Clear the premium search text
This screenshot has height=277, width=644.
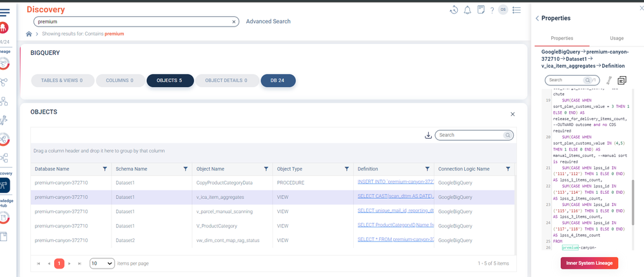tap(234, 21)
